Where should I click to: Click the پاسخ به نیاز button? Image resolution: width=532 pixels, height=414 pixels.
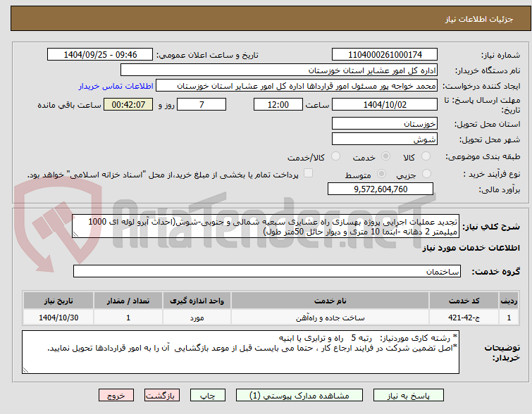(x=409, y=396)
